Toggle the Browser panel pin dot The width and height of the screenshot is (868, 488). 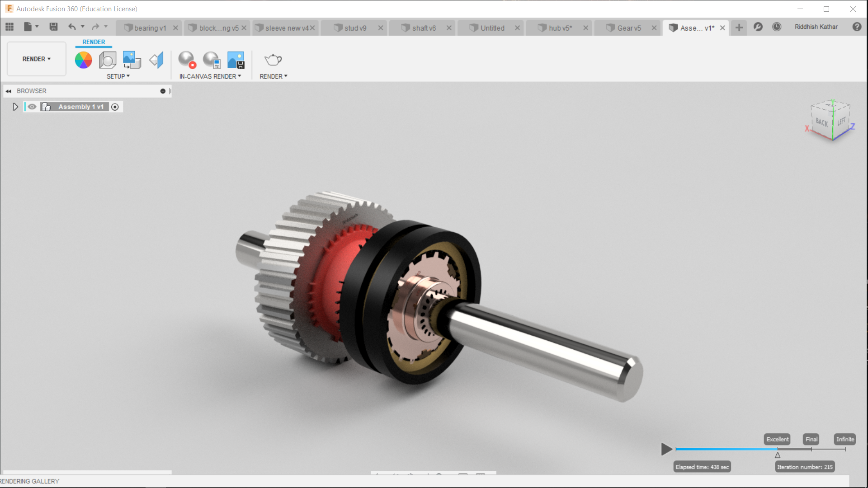[x=163, y=91]
